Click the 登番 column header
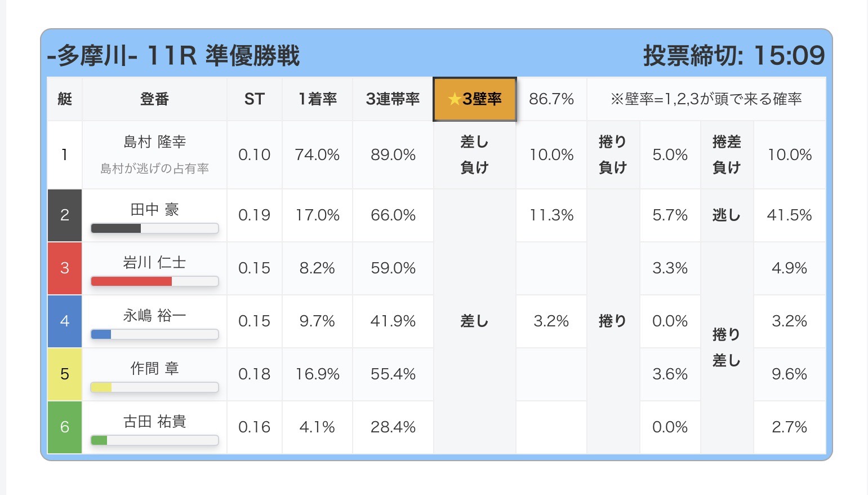Image resolution: width=868 pixels, height=495 pixels. 154,99
